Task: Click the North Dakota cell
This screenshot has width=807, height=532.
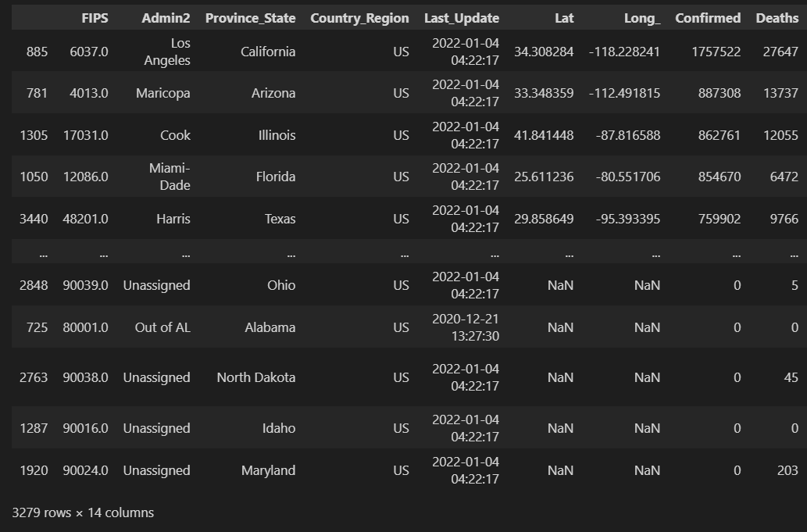Action: pyautogui.click(x=256, y=377)
